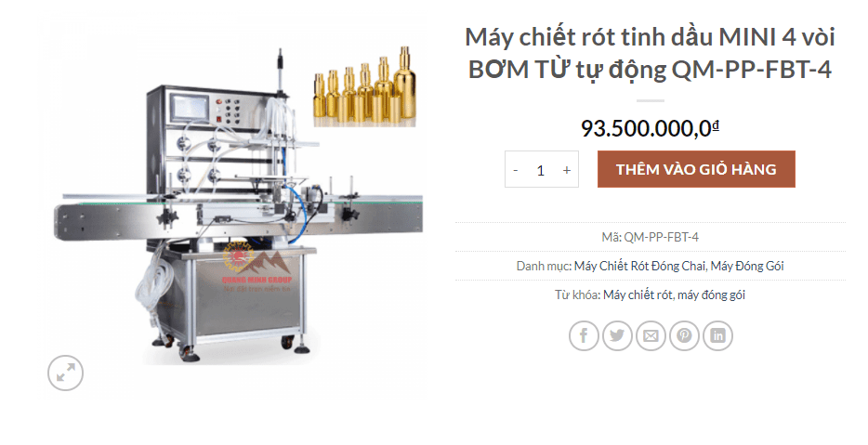
Task: Open Máy Đóng Gói category link
Action: pos(747,267)
